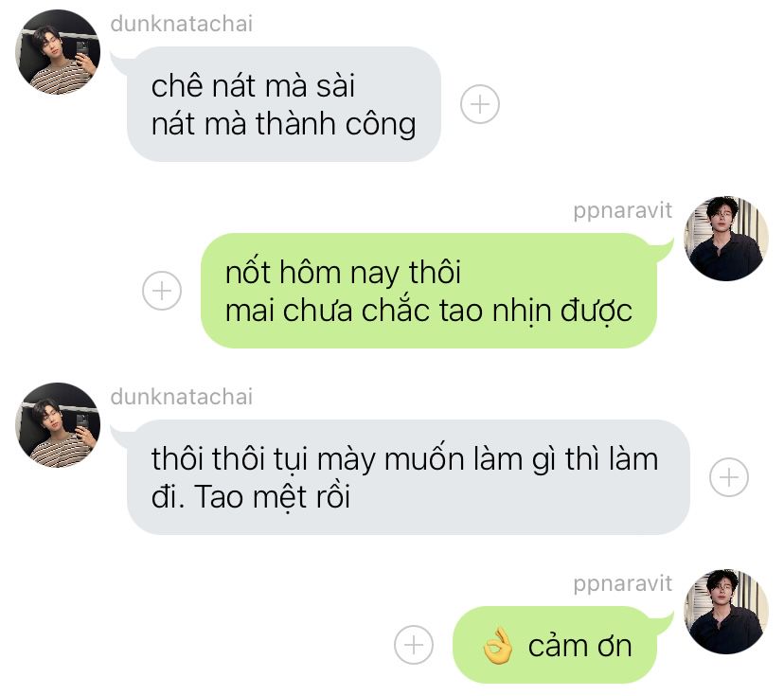Select the text line "nát mà thành công"

(283, 124)
